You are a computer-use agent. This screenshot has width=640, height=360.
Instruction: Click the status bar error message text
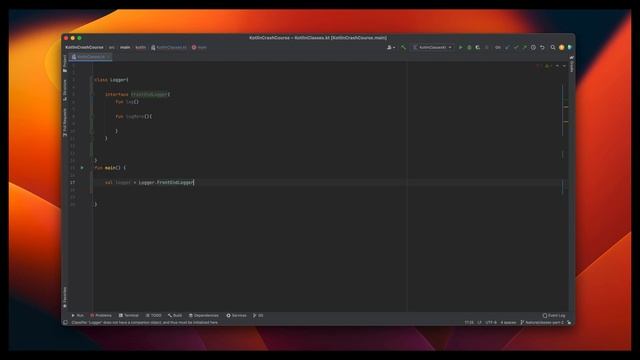pyautogui.click(x=145, y=322)
